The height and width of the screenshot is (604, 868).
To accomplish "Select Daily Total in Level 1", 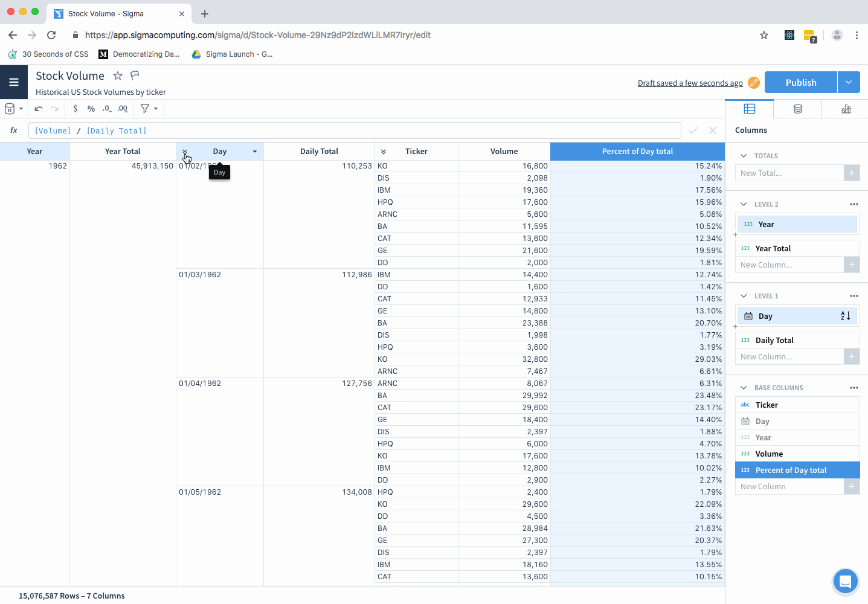I will (797, 340).
